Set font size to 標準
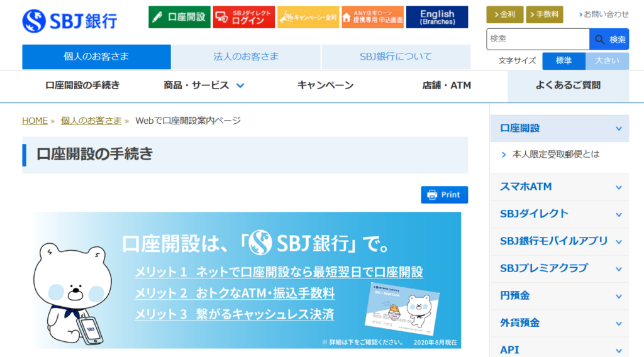644x357 pixels. 563,61
